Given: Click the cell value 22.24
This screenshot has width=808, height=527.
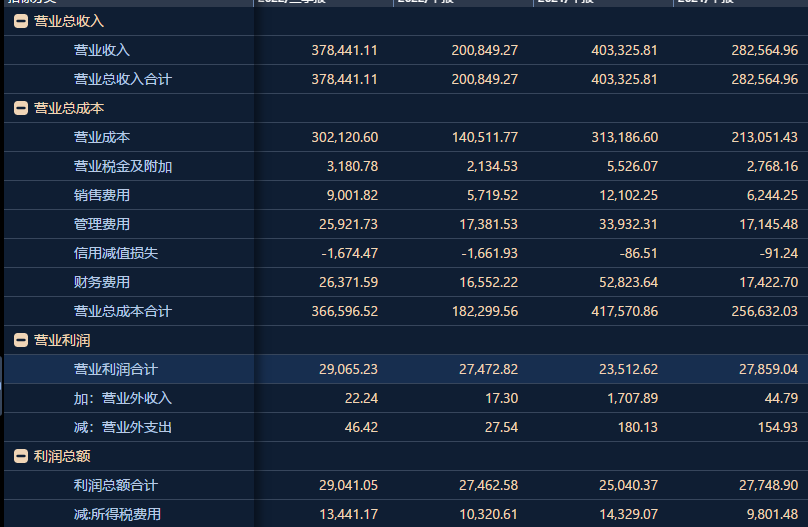Looking at the screenshot, I should point(361,398).
